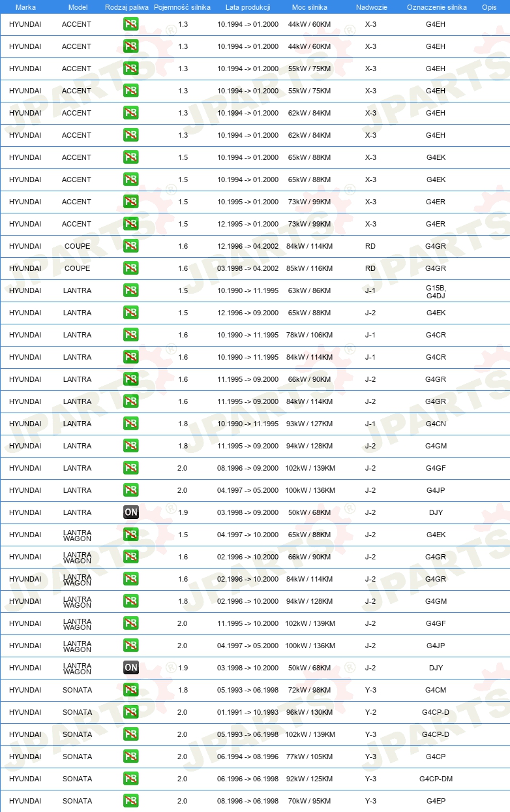510x812 pixels.
Task: Click the Pojemność silnika column header
Action: 182,7
